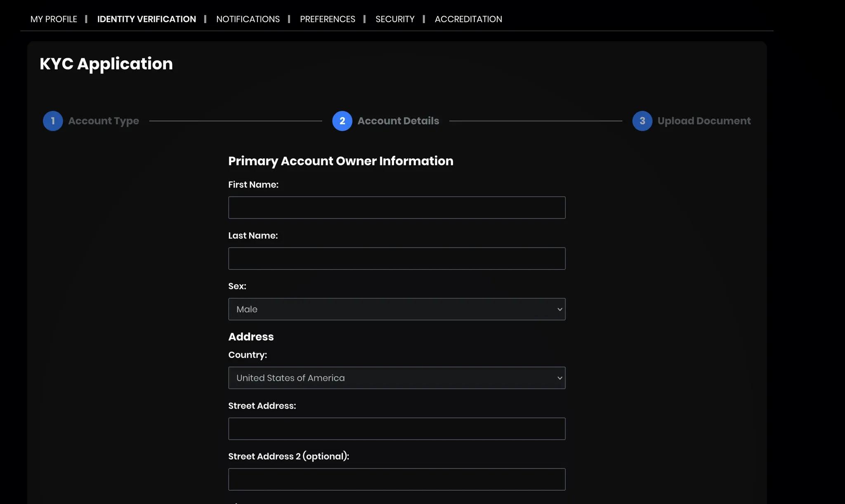Open the Sex dropdown
This screenshot has height=504, width=845.
pos(397,309)
